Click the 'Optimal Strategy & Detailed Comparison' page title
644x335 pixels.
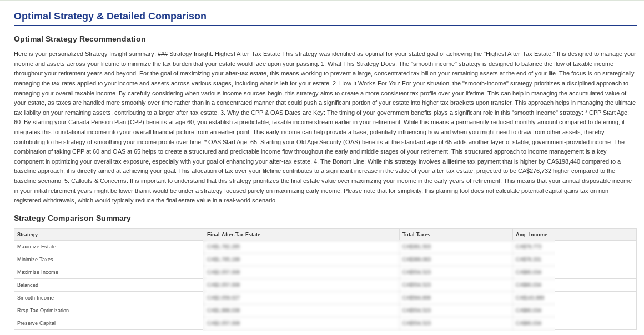pyautogui.click(x=110, y=16)
